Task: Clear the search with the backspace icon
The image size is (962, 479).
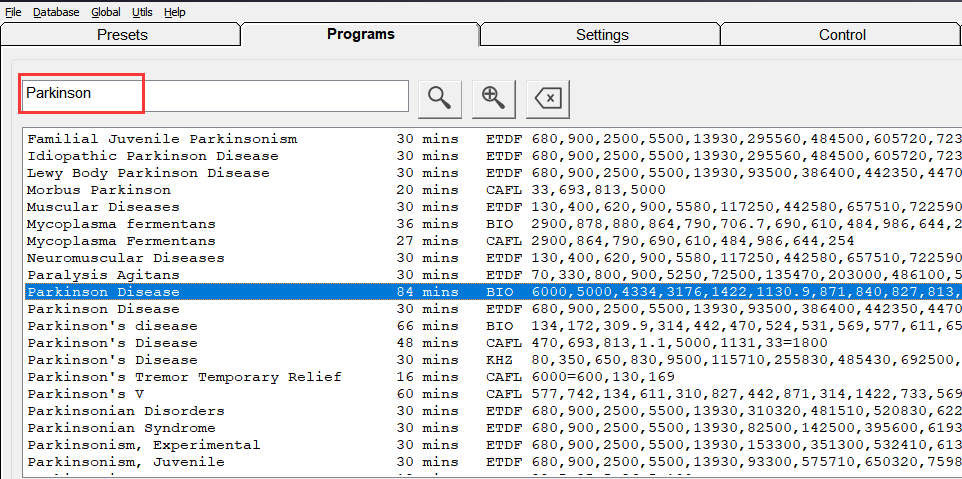Action: [547, 96]
